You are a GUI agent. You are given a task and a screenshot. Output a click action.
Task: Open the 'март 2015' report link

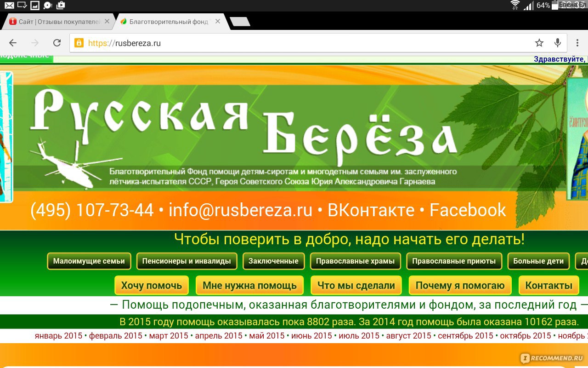[169, 336]
